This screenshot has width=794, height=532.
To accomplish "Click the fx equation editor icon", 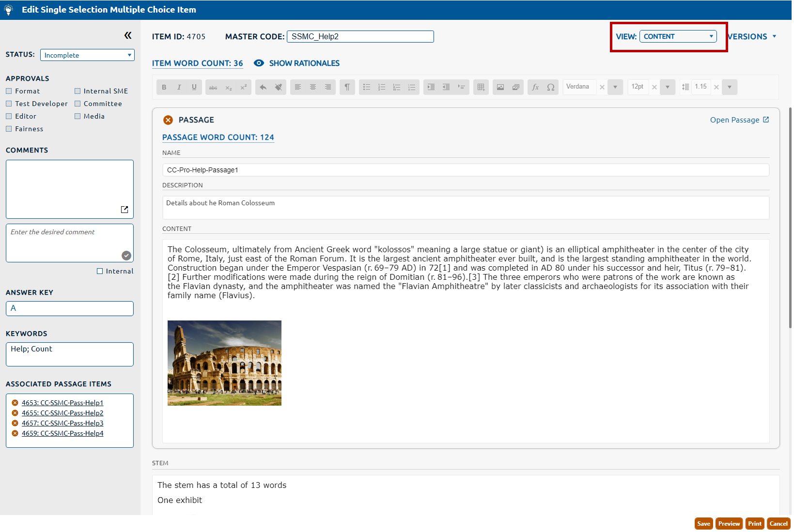I will pos(535,87).
